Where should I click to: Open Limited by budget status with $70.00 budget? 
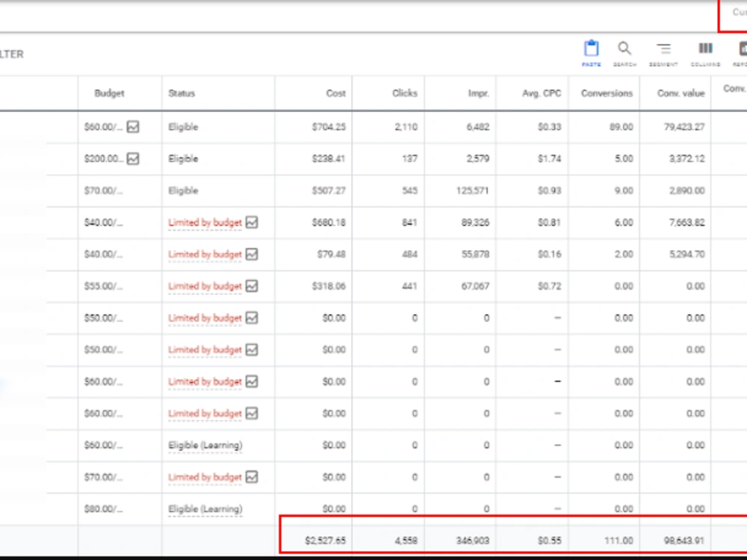[205, 476]
